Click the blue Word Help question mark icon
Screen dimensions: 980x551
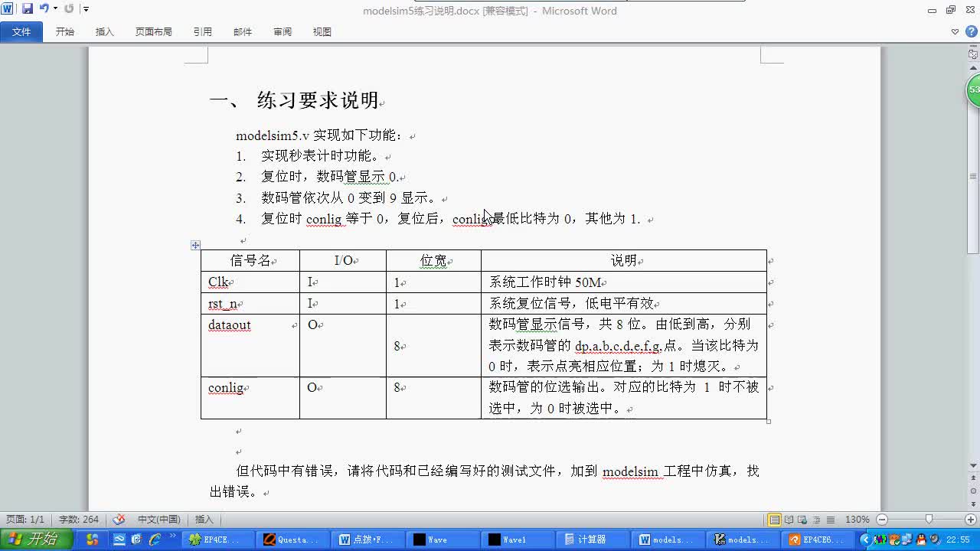pos(971,31)
